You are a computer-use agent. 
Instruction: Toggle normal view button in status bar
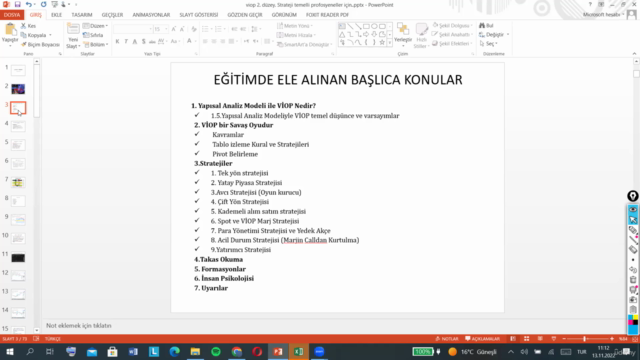[x=513, y=339]
